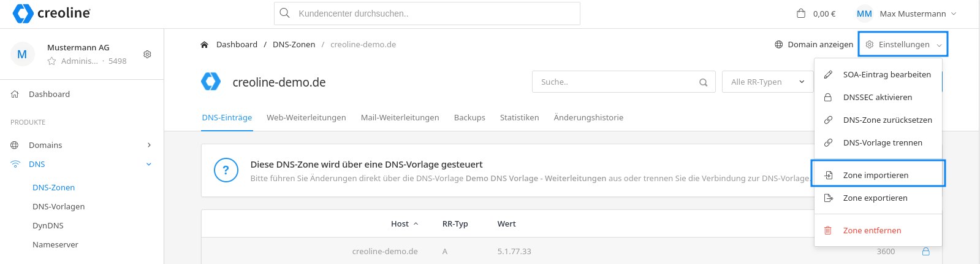980x264 pixels.
Task: Click the blue lock icon in A record row
Action: tap(926, 251)
